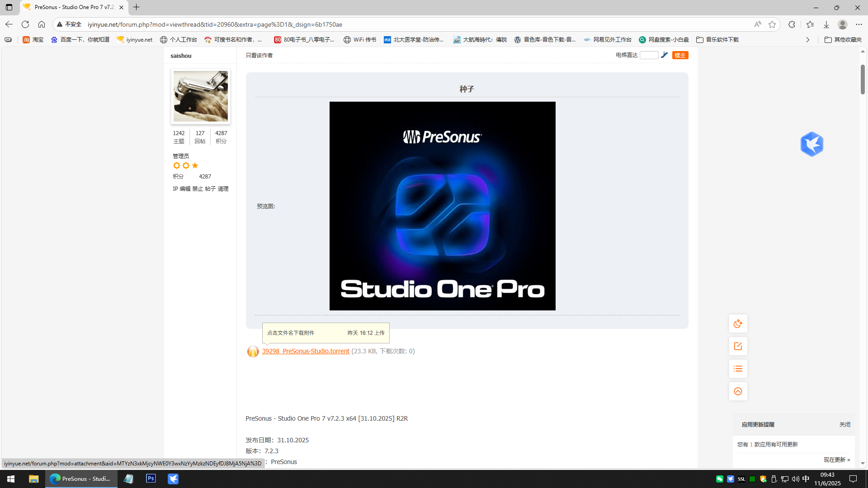Add page to favorites star icon
The image size is (868, 488).
click(x=772, y=24)
